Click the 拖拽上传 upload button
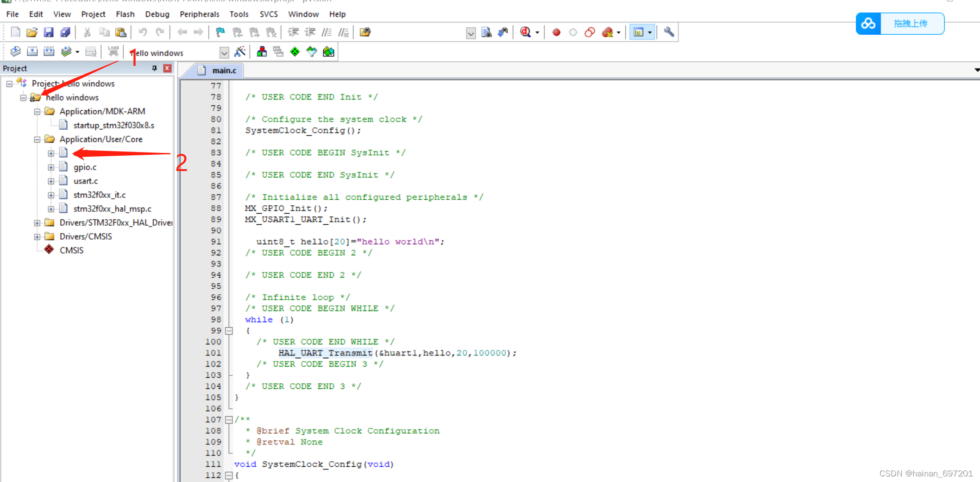This screenshot has width=980, height=482. point(911,23)
